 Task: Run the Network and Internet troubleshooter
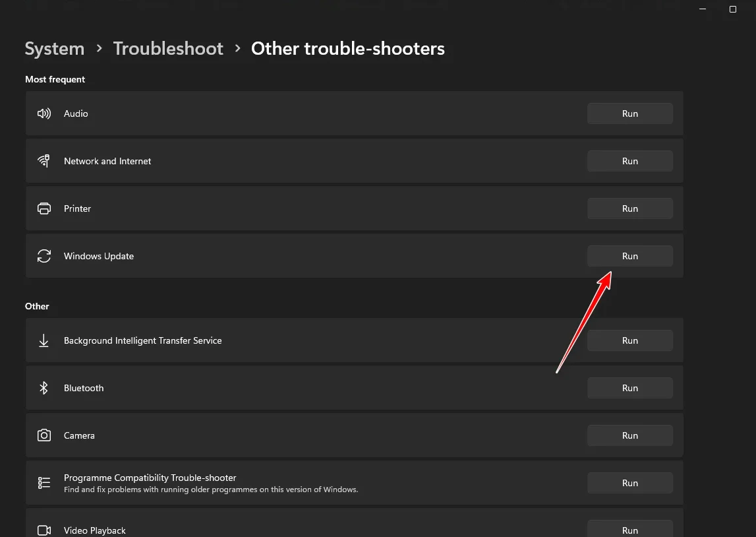tap(629, 161)
